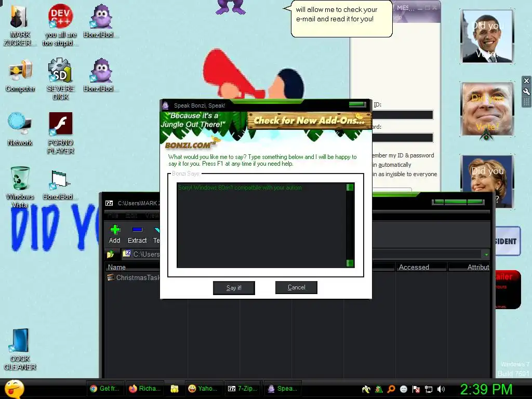Switch to the 'Spea...' Bonzi taskbar button
Image resolution: width=532 pixels, height=399 pixels.
282,389
